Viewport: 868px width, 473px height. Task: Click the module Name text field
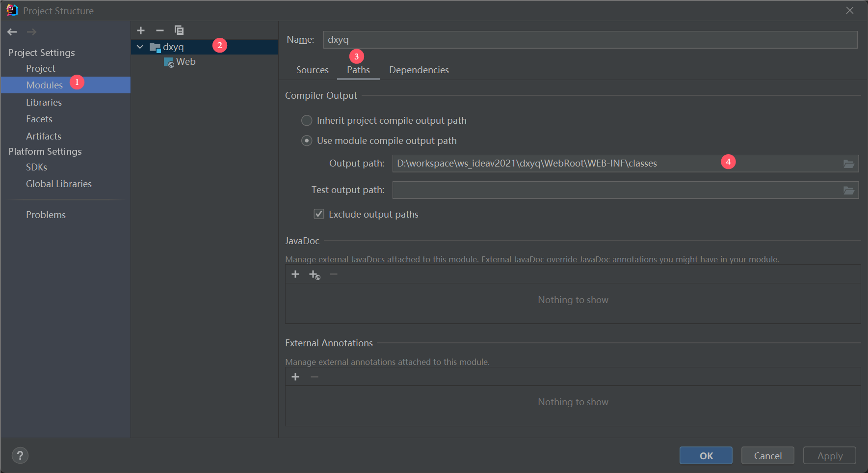coord(589,40)
